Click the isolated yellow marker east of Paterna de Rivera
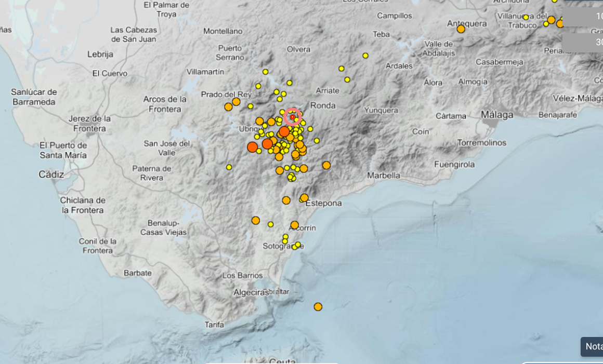Viewport: 603px width, 364px height. 229,167
